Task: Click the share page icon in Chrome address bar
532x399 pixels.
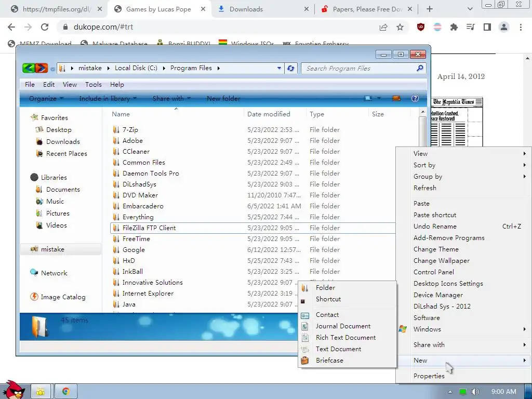Action: (x=383, y=27)
